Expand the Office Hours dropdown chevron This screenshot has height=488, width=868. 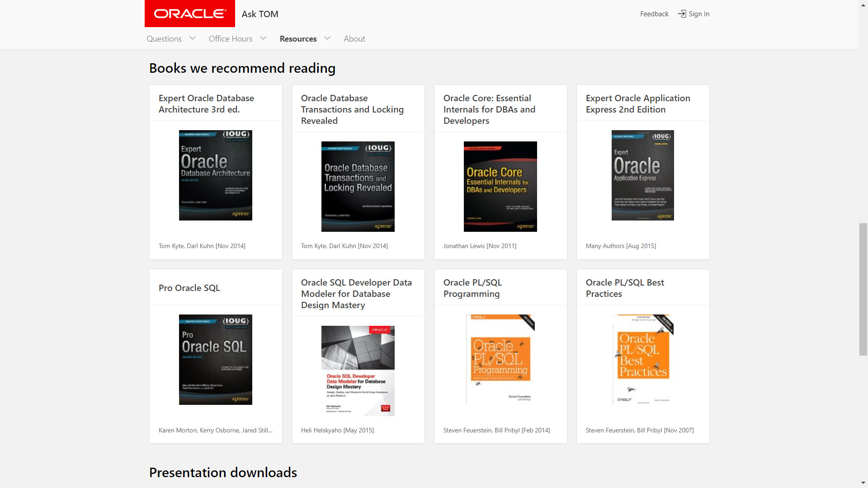(x=263, y=38)
